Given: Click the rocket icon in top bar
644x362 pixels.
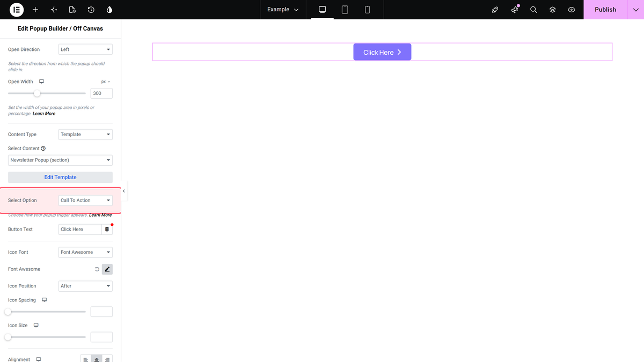Looking at the screenshot, I should tap(495, 10).
